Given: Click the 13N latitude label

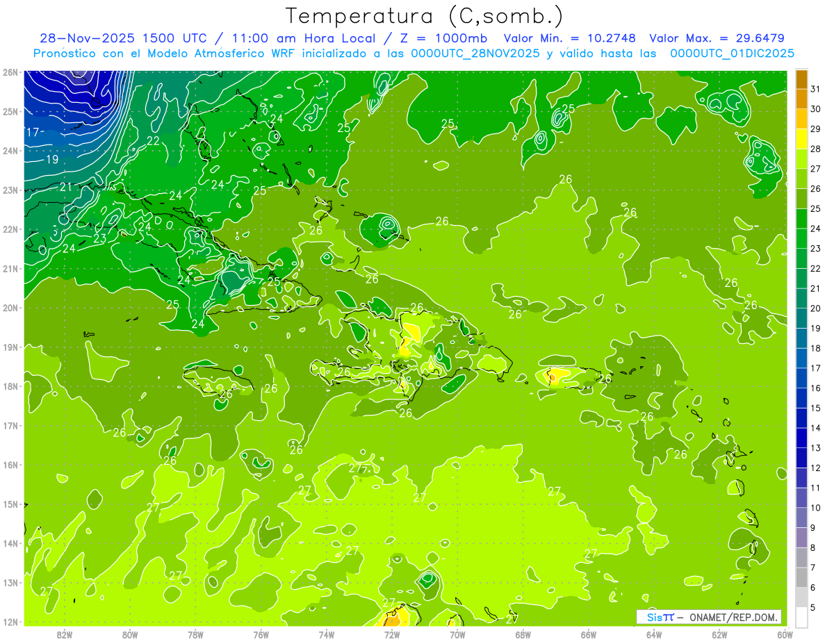Looking at the screenshot, I should (x=10, y=582).
